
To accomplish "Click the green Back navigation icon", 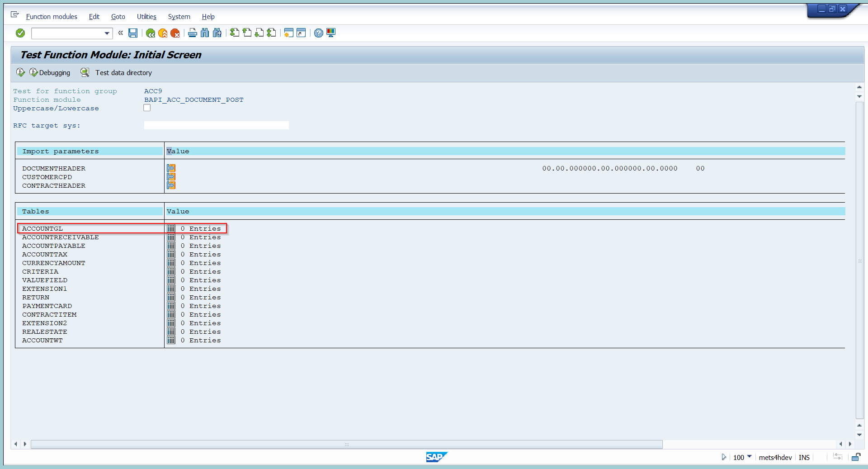I will [151, 33].
